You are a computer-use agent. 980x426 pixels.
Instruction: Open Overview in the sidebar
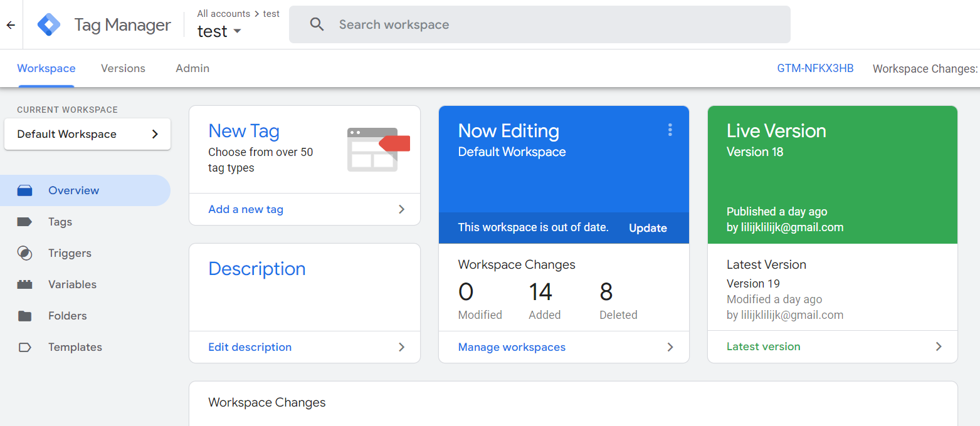tap(85, 190)
